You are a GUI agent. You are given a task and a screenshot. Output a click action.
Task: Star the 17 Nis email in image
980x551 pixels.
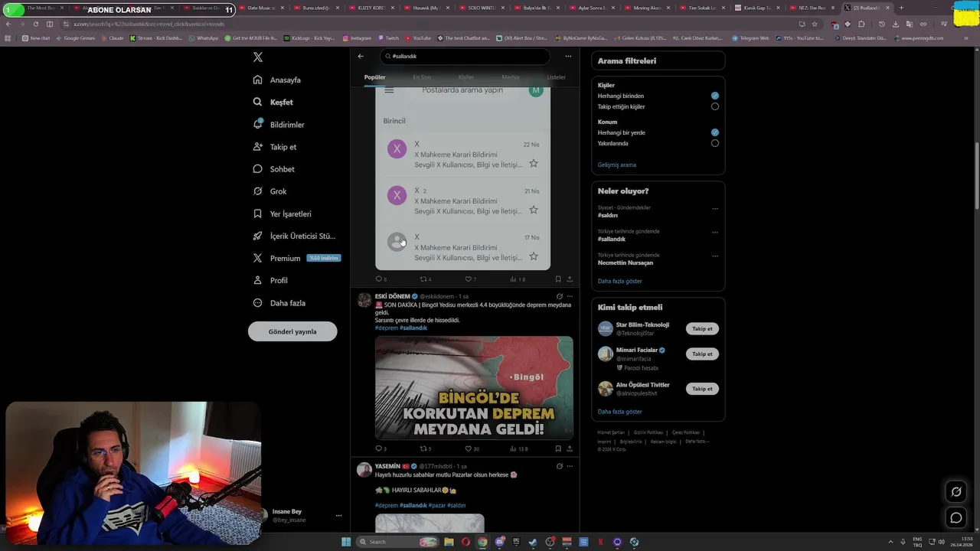pyautogui.click(x=534, y=256)
